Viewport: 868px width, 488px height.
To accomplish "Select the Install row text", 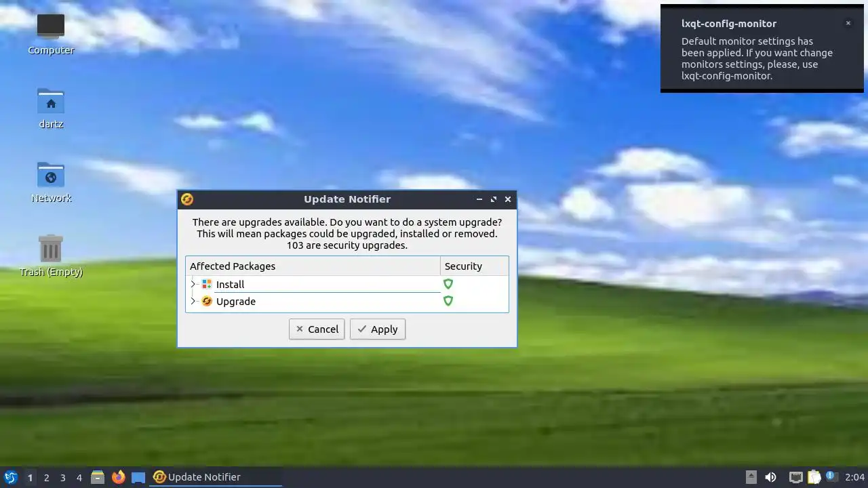I will (x=230, y=285).
